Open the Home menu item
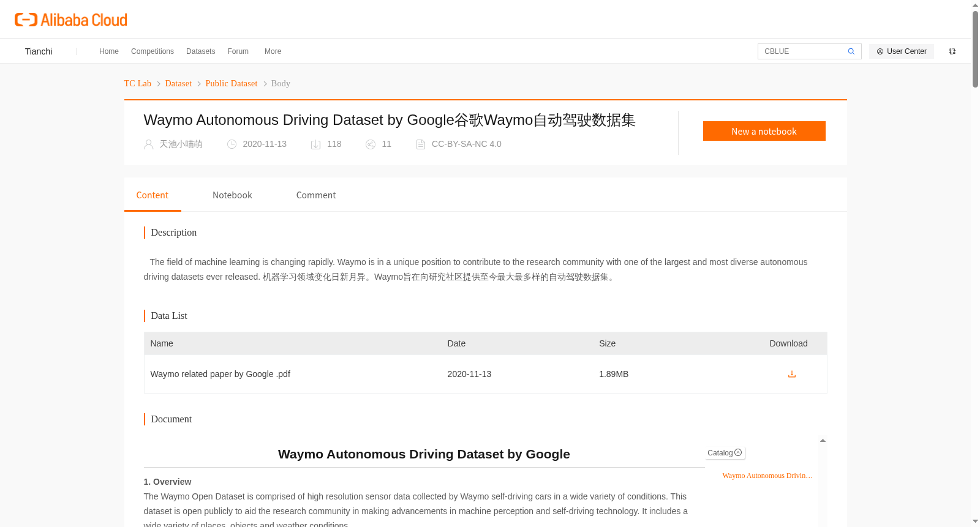 [109, 51]
